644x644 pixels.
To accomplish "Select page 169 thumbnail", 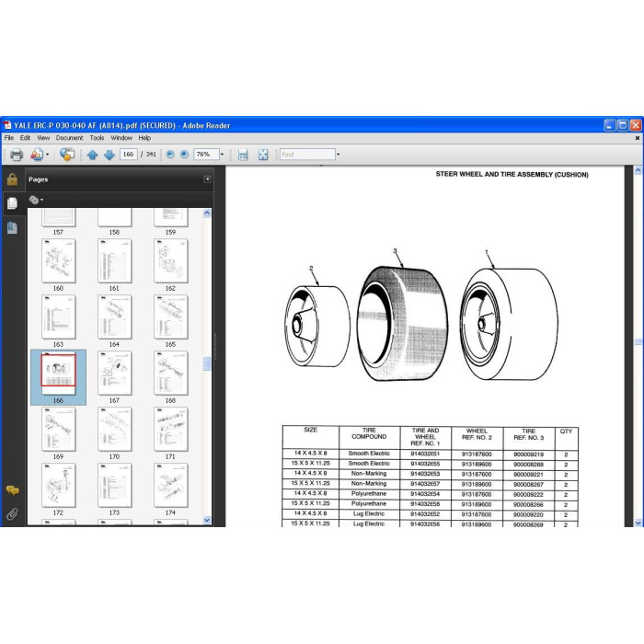I will click(58, 430).
